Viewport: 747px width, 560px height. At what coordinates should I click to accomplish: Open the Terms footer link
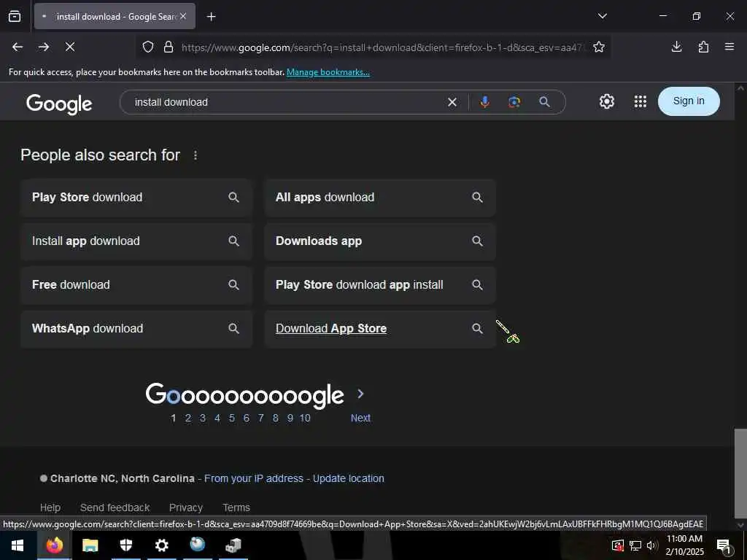[x=236, y=507]
